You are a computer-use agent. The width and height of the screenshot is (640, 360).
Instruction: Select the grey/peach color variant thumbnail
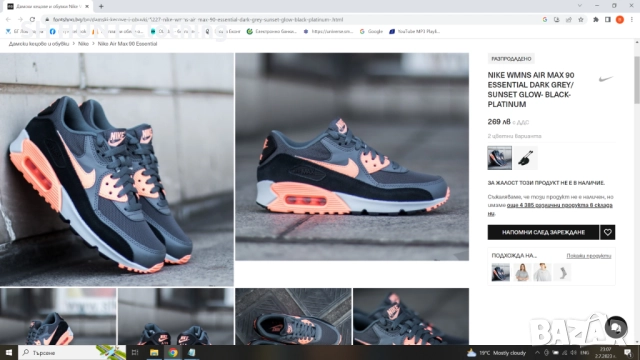pyautogui.click(x=499, y=158)
